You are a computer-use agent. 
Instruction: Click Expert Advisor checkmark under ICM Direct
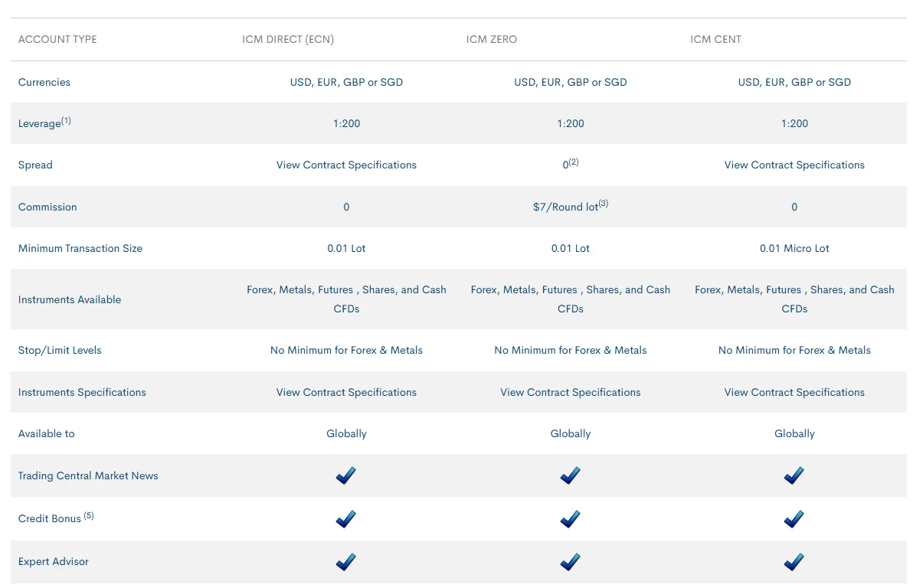345,562
